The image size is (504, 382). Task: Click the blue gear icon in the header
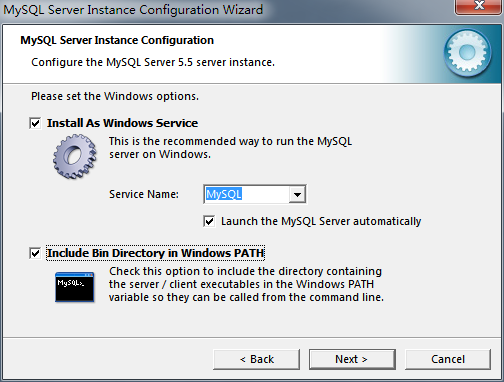[x=467, y=53]
